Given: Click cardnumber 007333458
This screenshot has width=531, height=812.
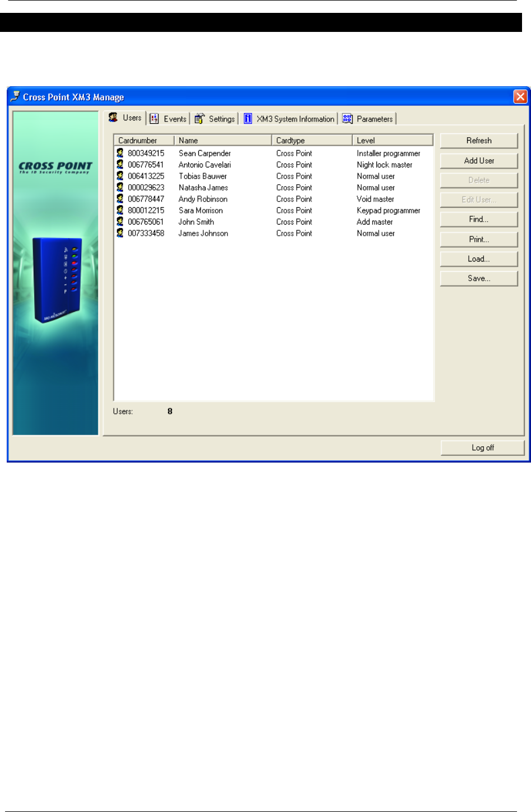Looking at the screenshot, I should [x=146, y=234].
